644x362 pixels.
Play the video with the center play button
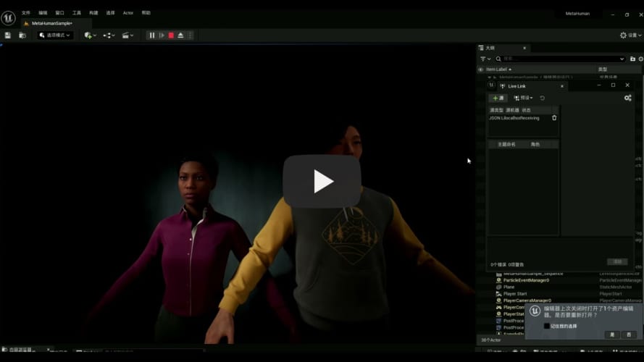click(x=322, y=181)
